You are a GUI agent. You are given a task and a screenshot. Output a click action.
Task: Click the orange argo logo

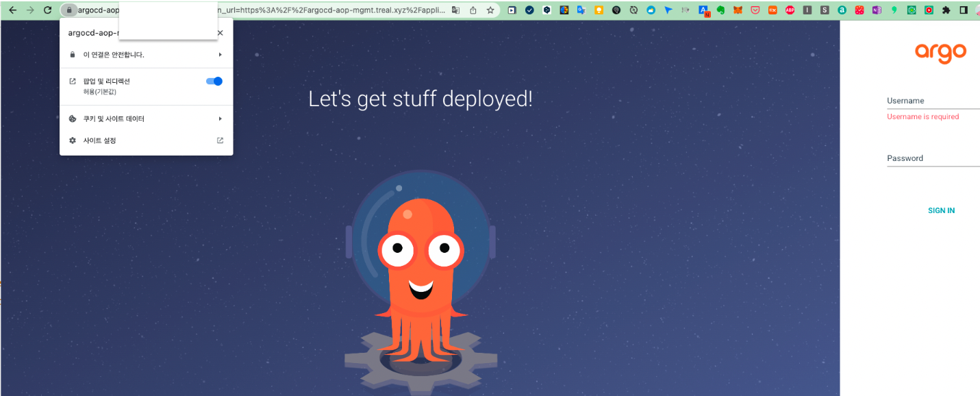[941, 52]
